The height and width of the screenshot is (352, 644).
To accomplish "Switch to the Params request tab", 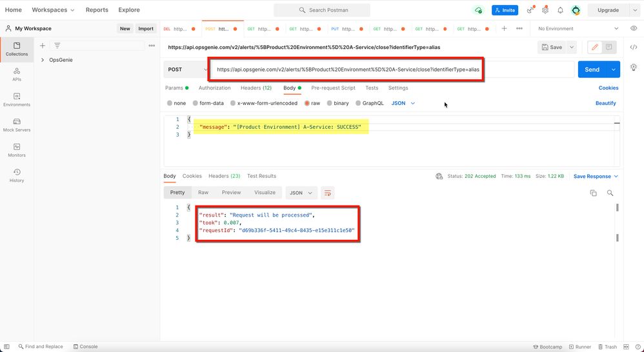I will click(x=177, y=88).
